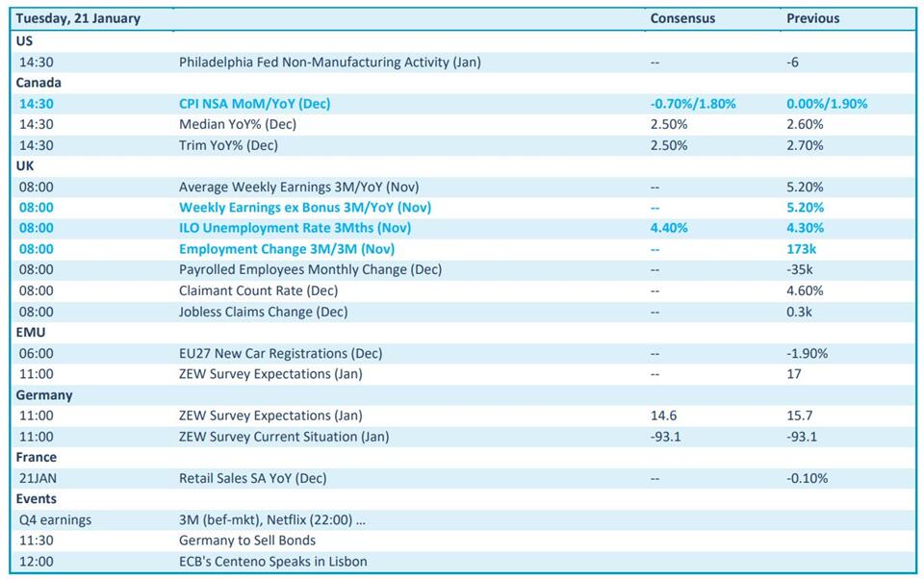924x579 pixels.
Task: Click the 'Canada' section heading
Action: (x=38, y=83)
